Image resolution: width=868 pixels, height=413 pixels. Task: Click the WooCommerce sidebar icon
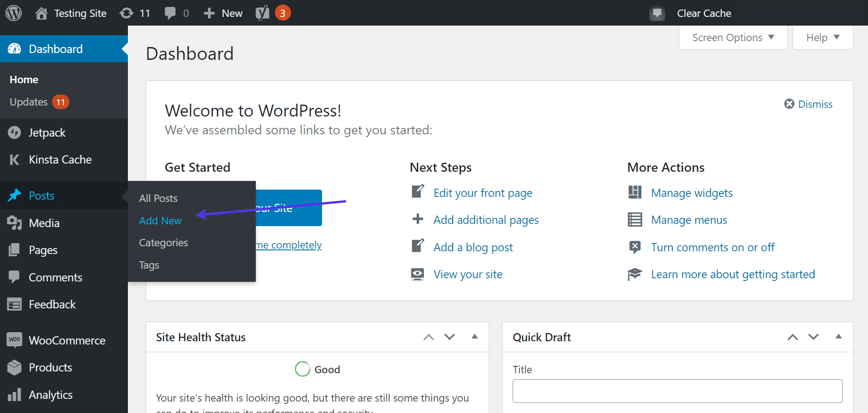15,340
